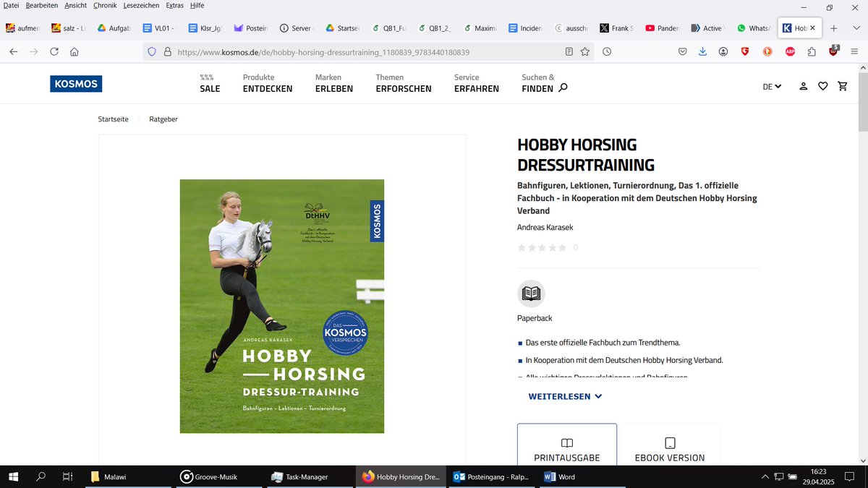Open Task View on the taskbar
The image size is (868, 488).
pos(67,477)
